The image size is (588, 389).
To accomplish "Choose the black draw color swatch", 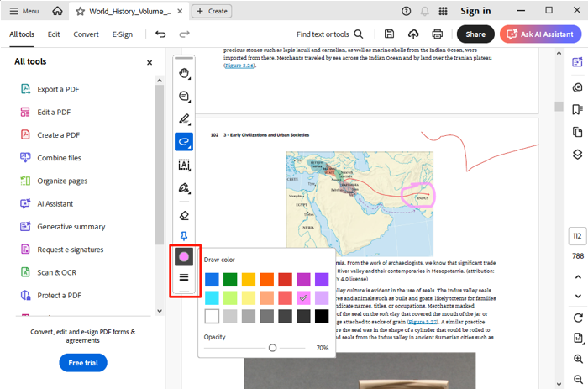I will pyautogui.click(x=322, y=316).
